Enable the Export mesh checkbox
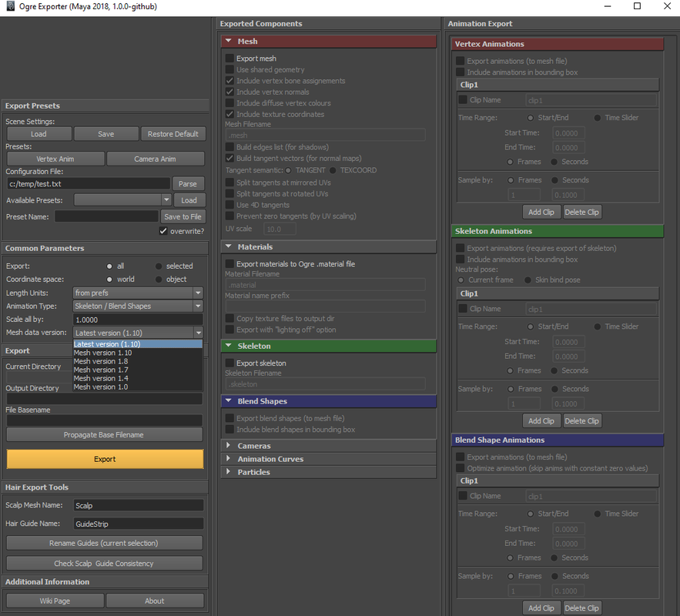This screenshot has height=616, width=680. tap(229, 58)
